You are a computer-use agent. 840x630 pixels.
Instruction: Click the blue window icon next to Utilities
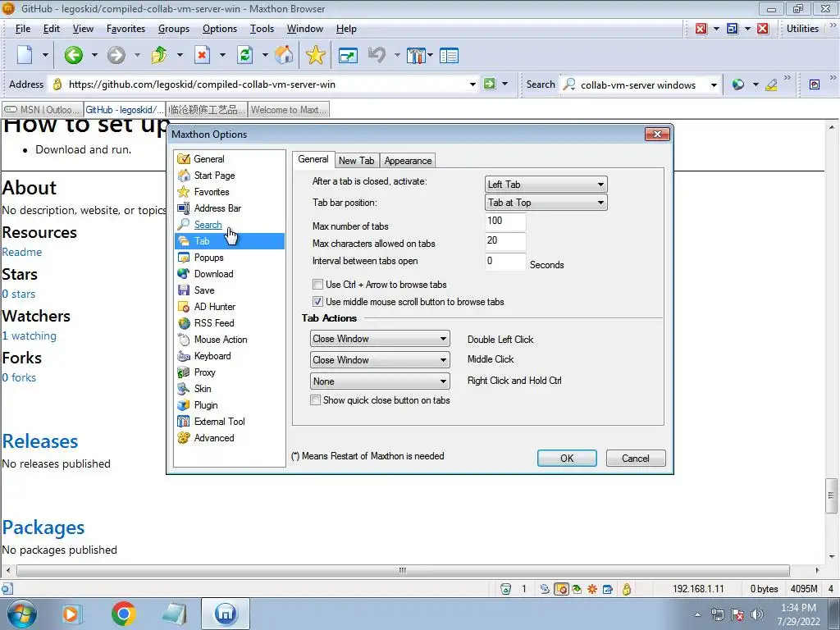tap(733, 29)
